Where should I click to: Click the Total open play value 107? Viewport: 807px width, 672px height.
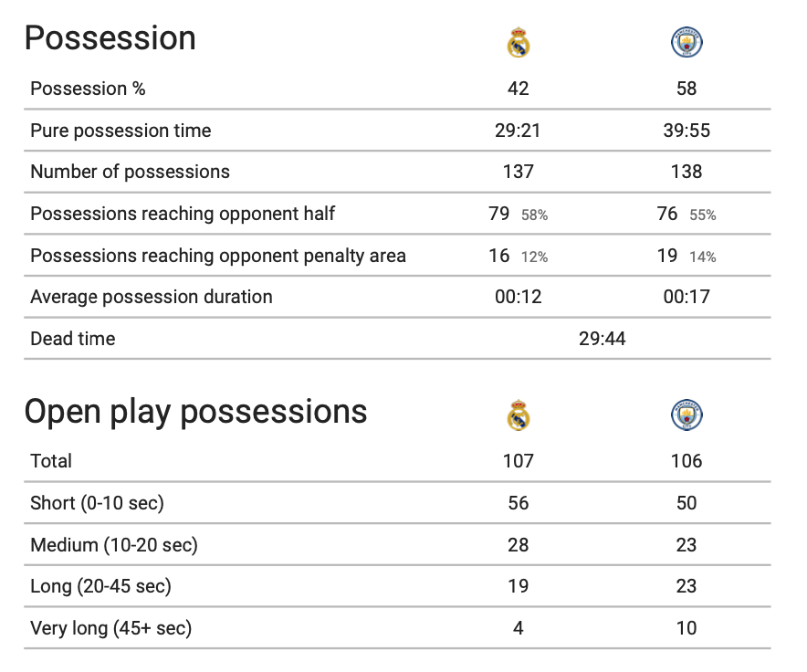(519, 461)
